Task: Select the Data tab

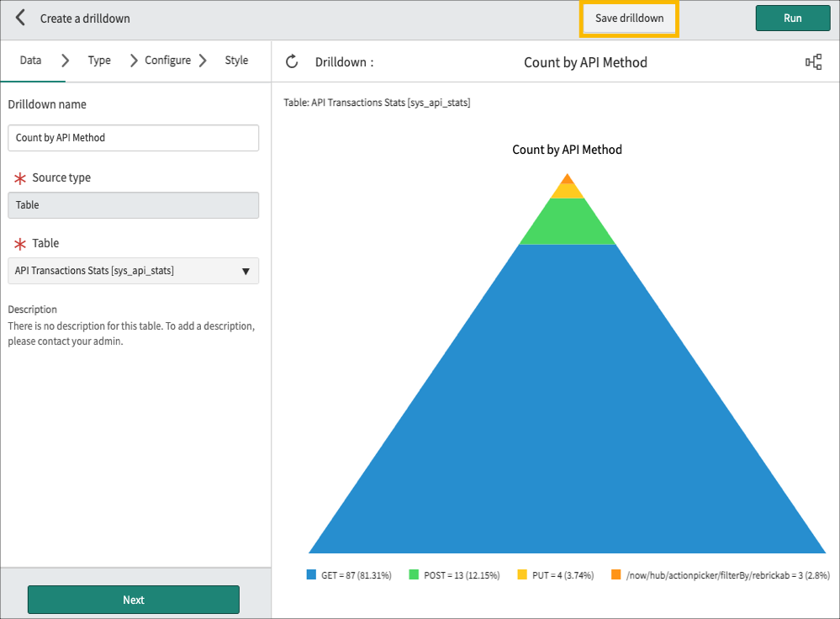Action: pyautogui.click(x=31, y=60)
